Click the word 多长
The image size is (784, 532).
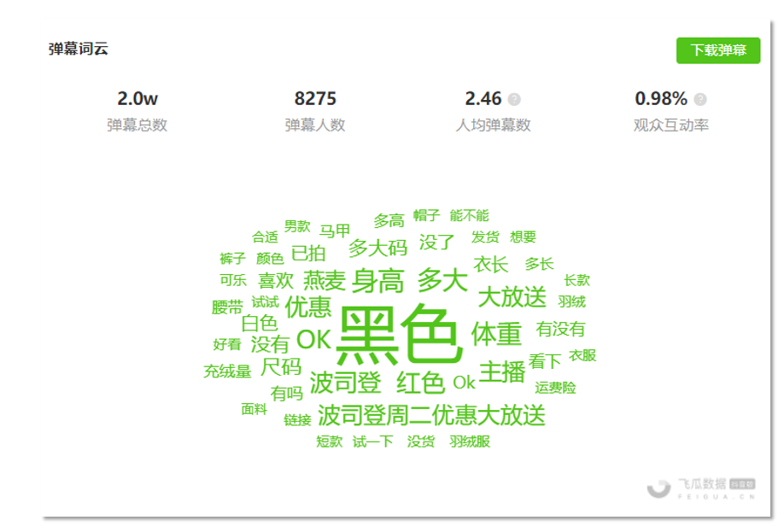pos(540,264)
